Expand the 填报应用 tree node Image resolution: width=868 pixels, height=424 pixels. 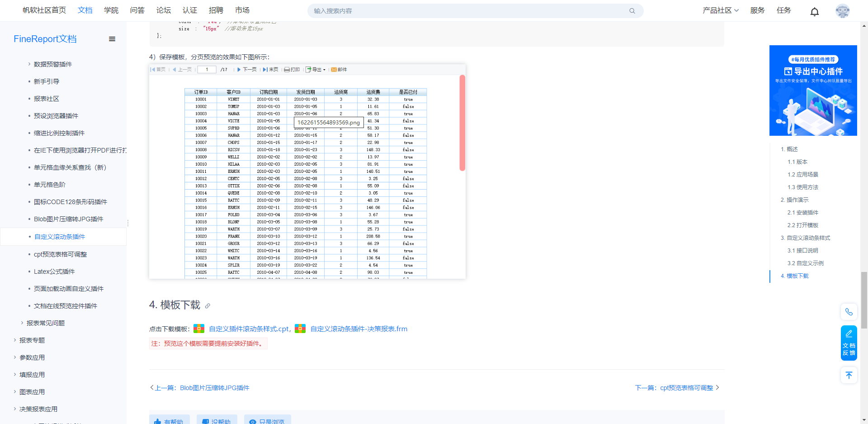[x=15, y=375]
